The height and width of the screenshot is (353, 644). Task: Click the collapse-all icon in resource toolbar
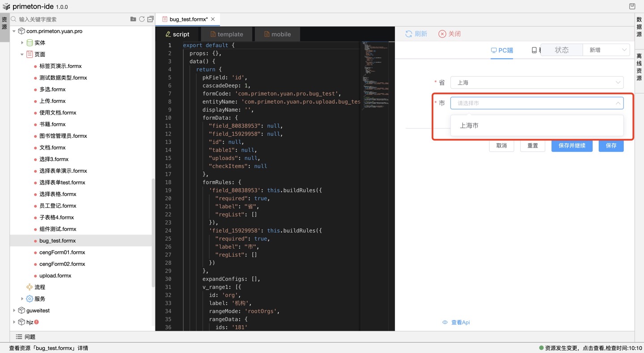[x=150, y=19]
